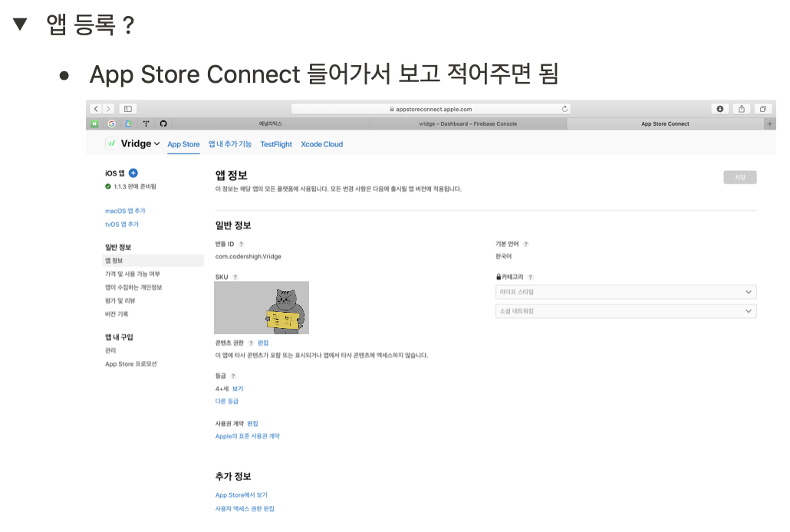Collapse the 앱 등록 toggle triangle

tap(20, 24)
